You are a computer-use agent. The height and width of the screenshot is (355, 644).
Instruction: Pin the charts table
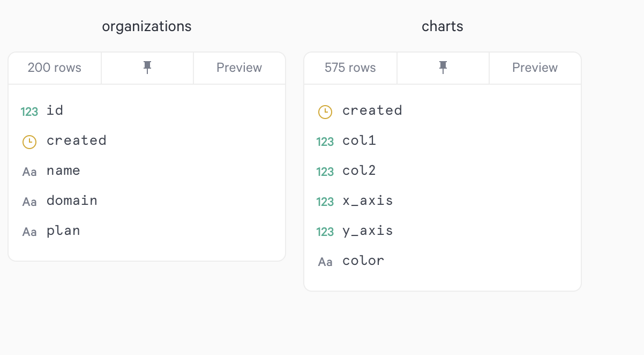pyautogui.click(x=443, y=68)
